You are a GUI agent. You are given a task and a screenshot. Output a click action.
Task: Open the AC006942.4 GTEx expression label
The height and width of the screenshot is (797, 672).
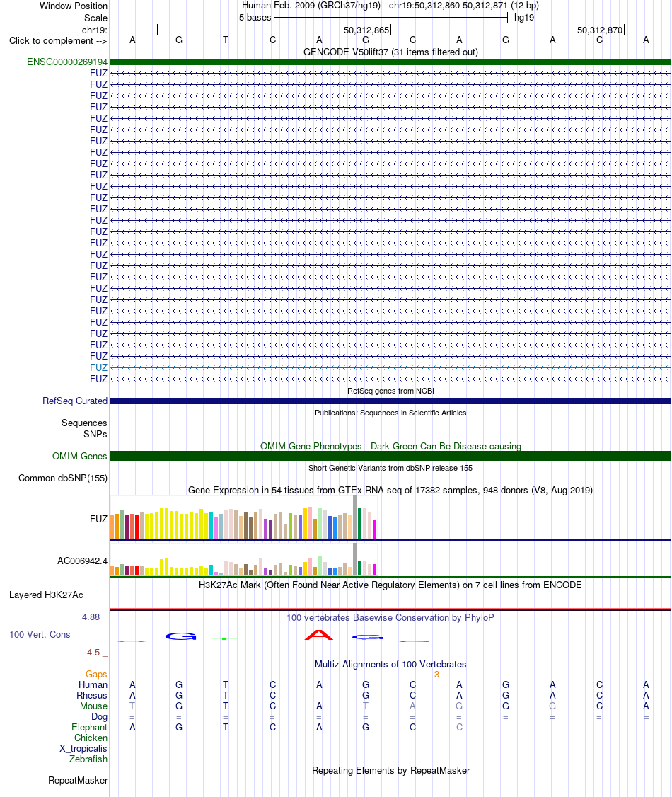(x=82, y=561)
